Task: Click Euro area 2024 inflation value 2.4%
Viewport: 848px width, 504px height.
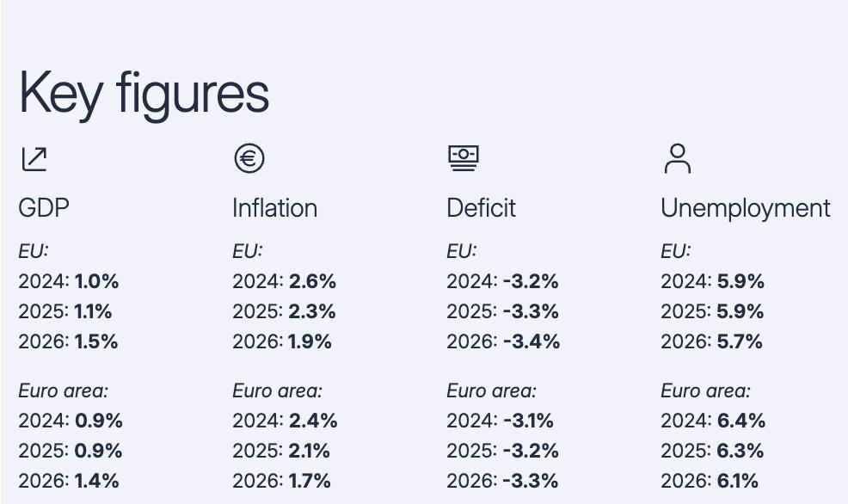Action: (x=313, y=421)
